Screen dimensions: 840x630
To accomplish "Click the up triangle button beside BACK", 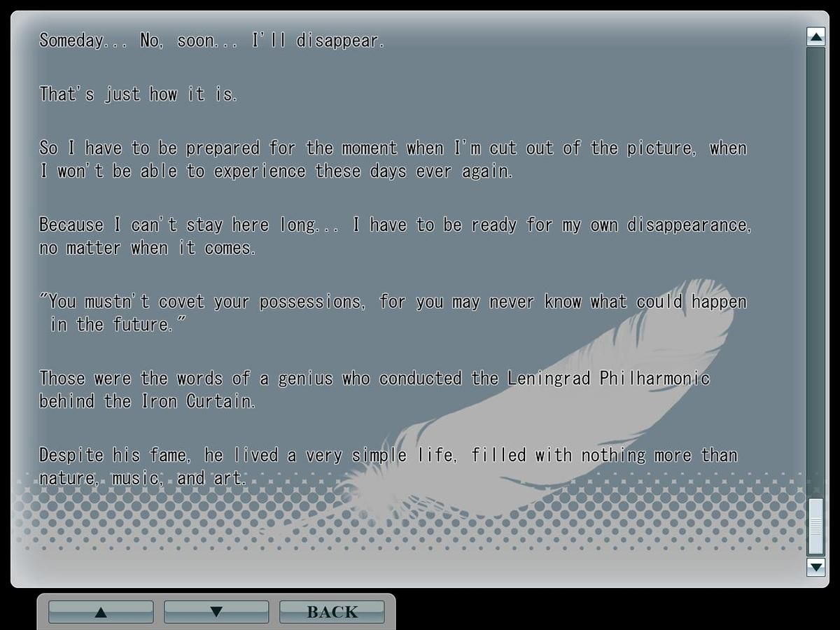I will click(101, 612).
